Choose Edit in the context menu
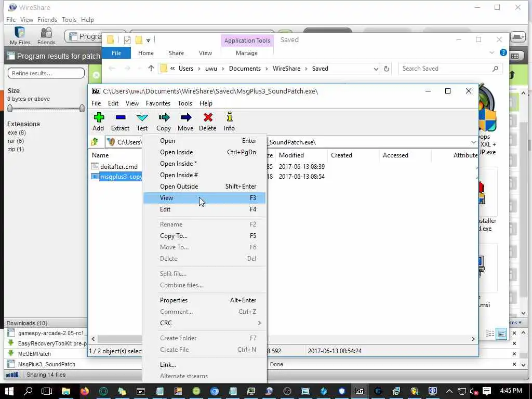Screen dimensions: 532x399 pyautogui.click(x=204, y=209)
